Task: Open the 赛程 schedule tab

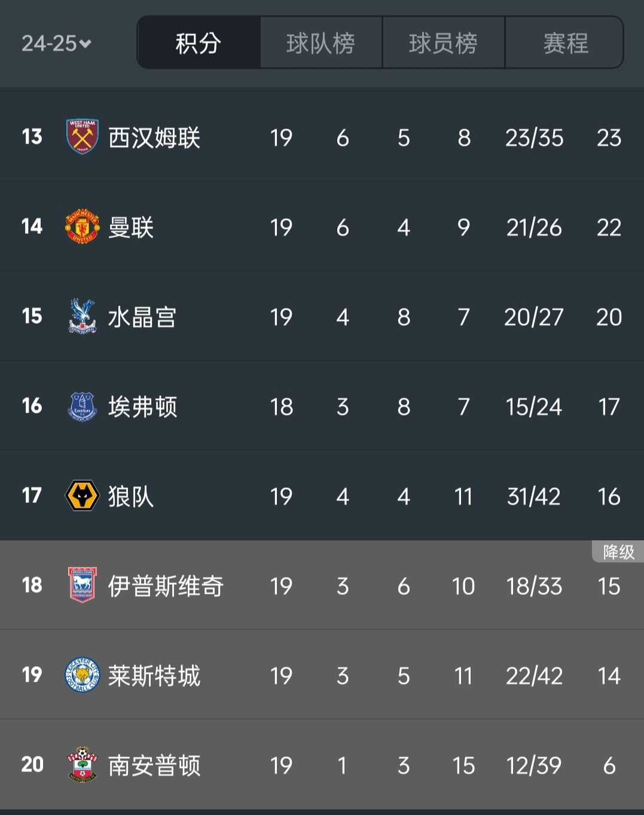Action: coord(565,43)
